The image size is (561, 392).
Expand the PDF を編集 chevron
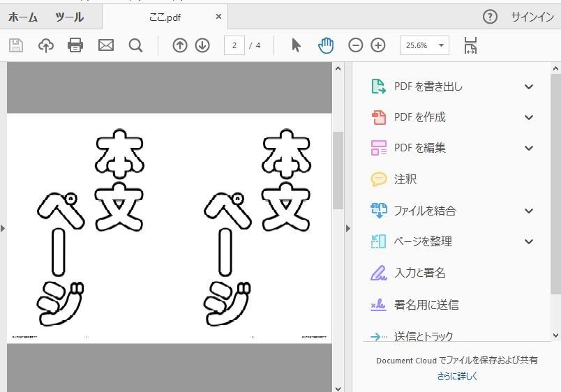529,148
